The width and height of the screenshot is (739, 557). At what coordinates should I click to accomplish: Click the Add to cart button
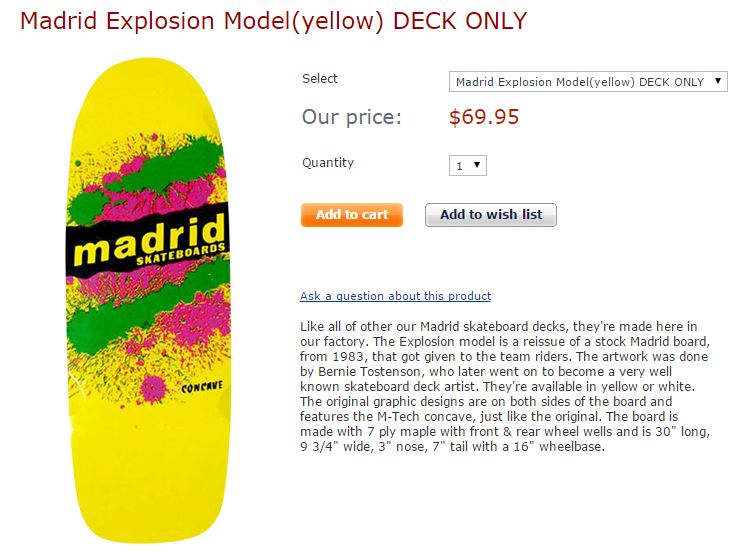352,215
